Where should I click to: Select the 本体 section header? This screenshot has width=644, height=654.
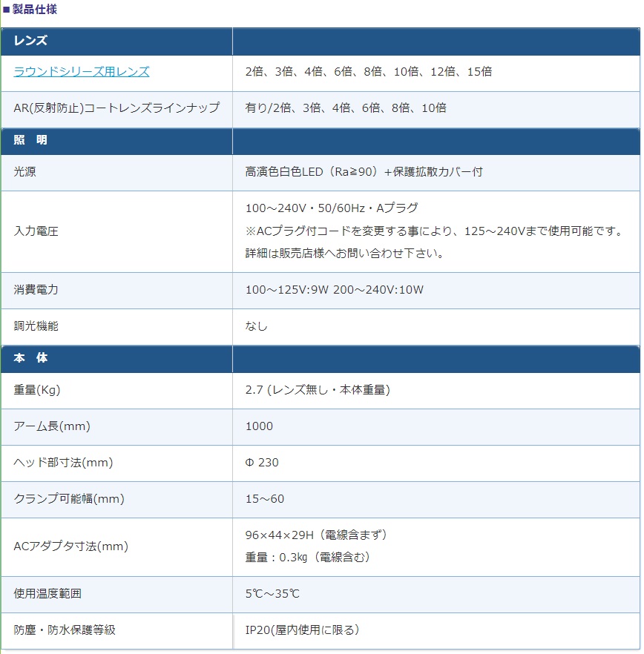30,358
